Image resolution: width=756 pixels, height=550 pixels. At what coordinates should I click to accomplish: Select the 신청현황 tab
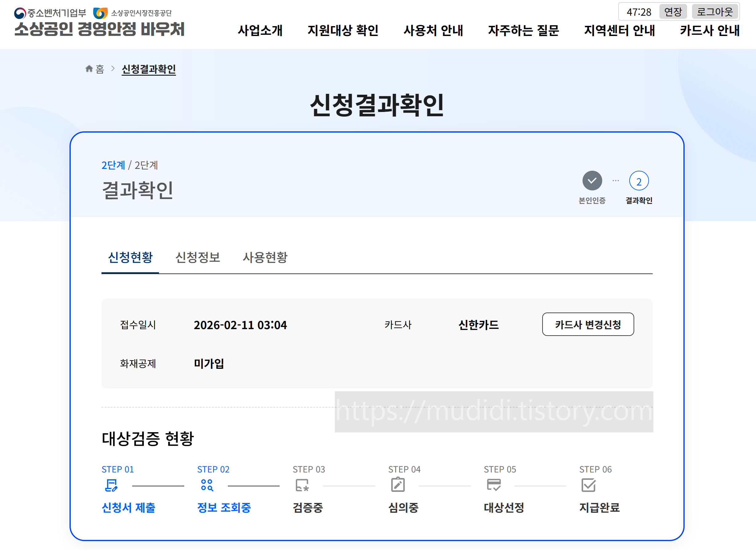130,257
